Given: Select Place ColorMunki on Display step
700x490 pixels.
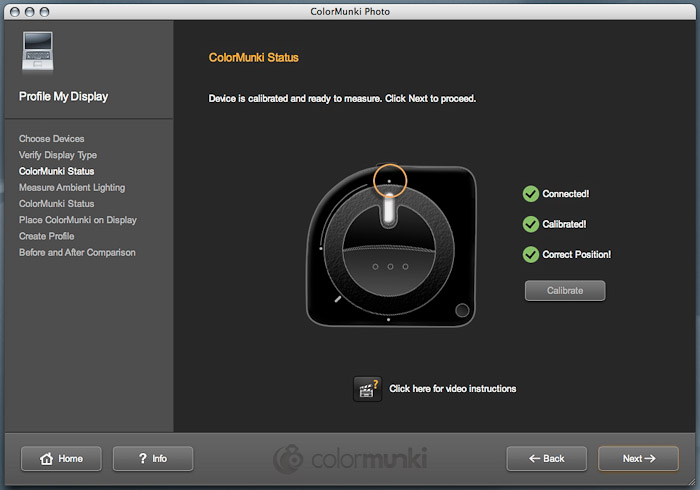Looking at the screenshot, I should tap(78, 220).
